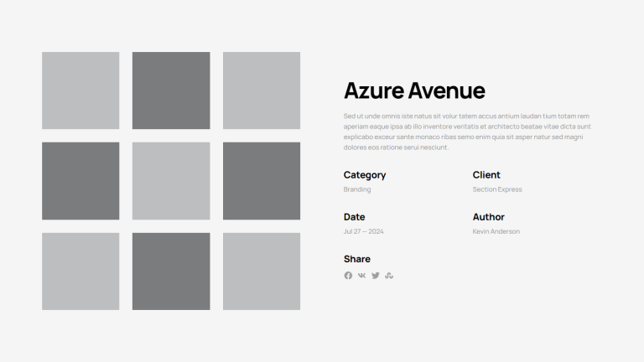Open the StumbleUpon share icon
The width and height of the screenshot is (644, 362).
pos(389,276)
